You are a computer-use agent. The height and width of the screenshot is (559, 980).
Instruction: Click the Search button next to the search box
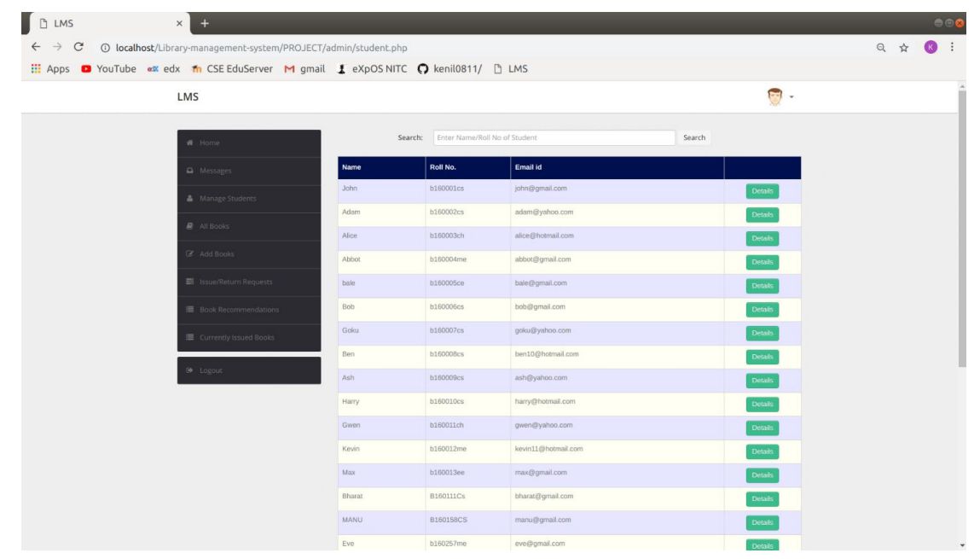tap(693, 137)
